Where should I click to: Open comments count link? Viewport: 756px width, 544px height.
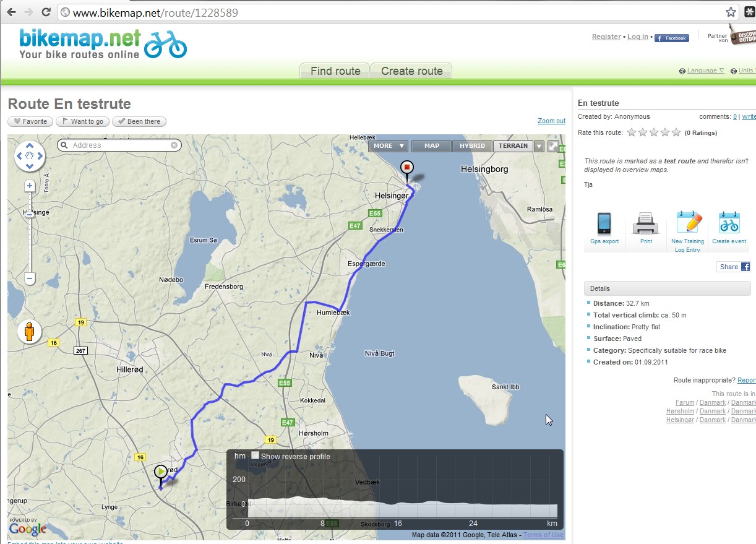tap(735, 116)
